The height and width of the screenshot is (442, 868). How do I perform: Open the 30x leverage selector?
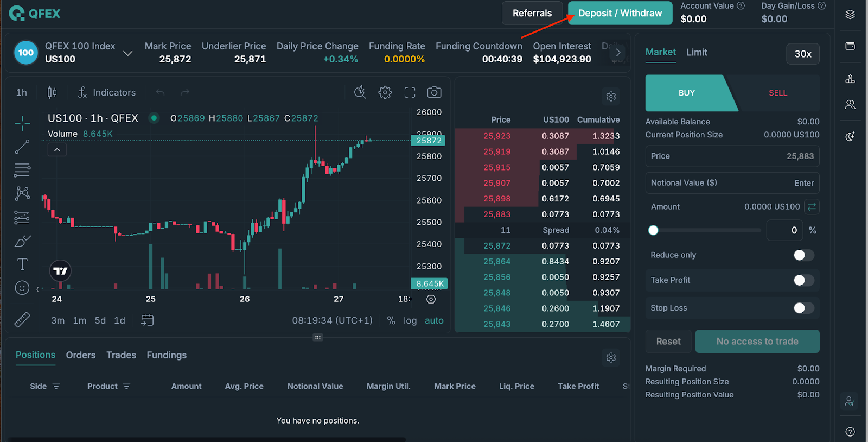pos(803,54)
